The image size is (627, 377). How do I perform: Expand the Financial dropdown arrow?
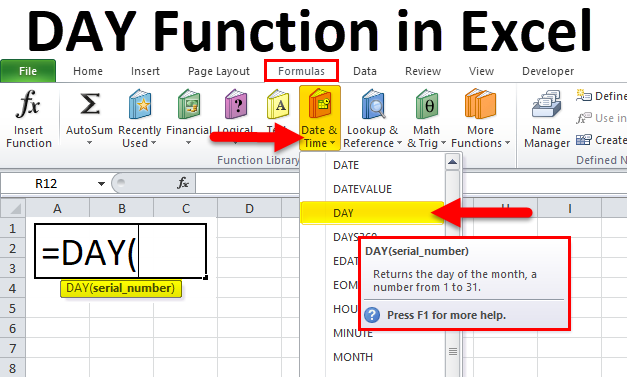point(188,143)
